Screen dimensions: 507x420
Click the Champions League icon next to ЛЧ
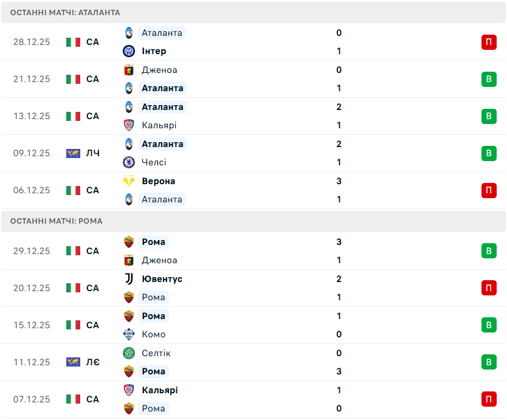[x=73, y=153]
